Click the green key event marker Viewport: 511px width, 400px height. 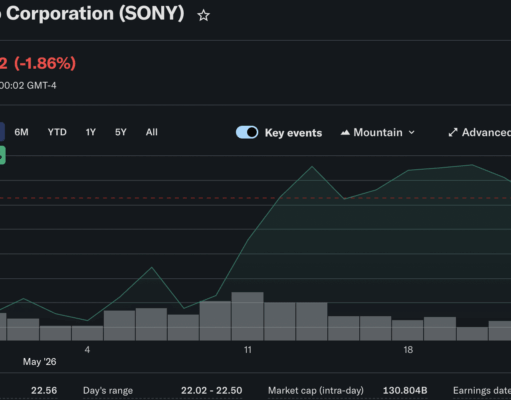click(x=2, y=155)
